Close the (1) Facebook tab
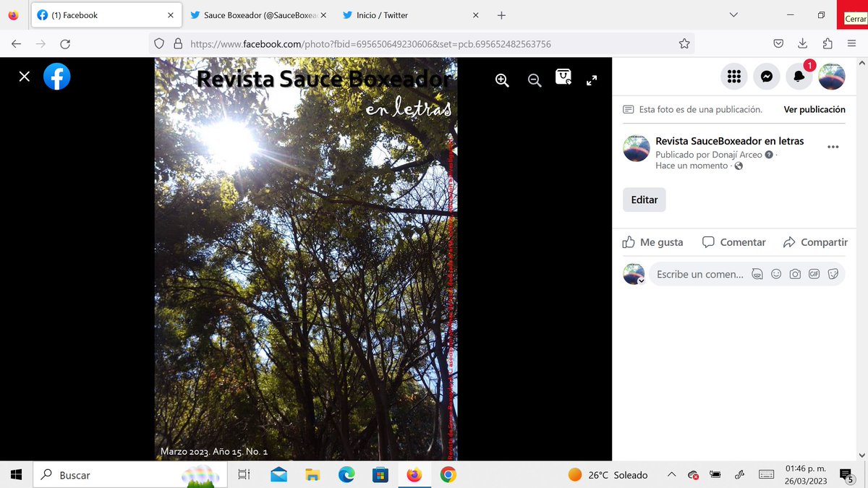The image size is (868, 488). 171,15
